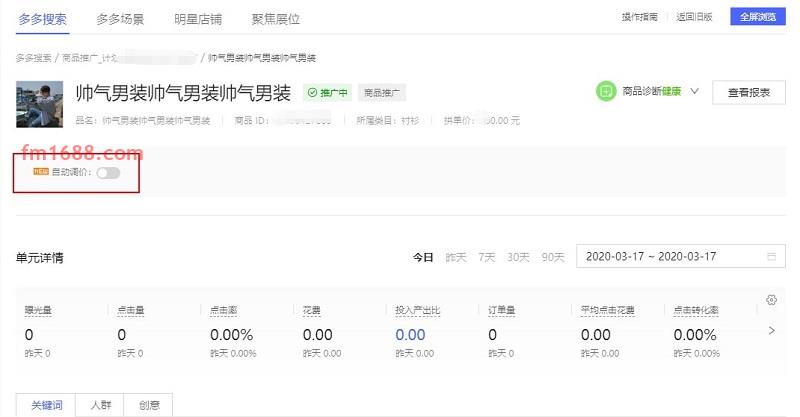This screenshot has width=800, height=417.
Task: Click the orange NEW badge icon
Action: coord(41,171)
